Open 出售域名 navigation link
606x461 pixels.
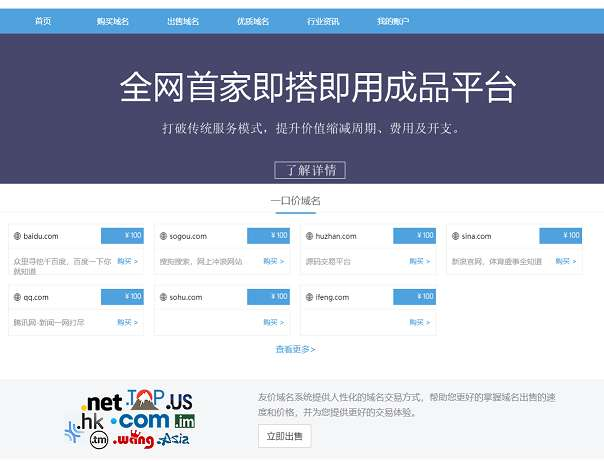[183, 21]
